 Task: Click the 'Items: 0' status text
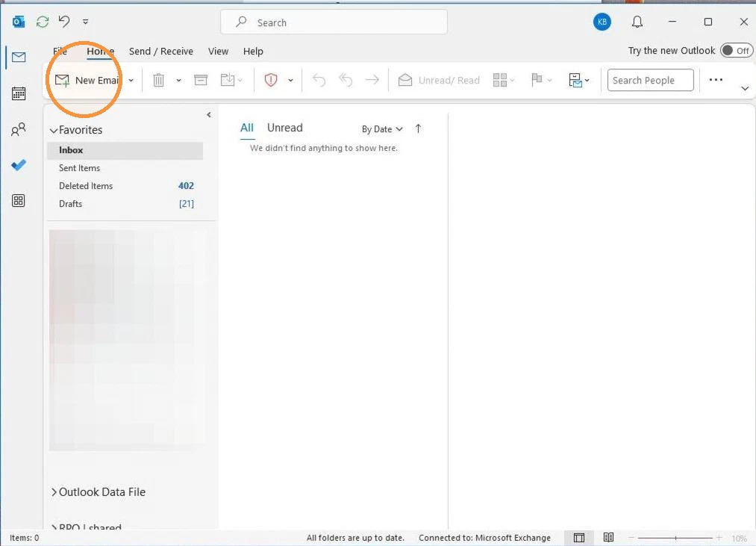[x=24, y=538]
